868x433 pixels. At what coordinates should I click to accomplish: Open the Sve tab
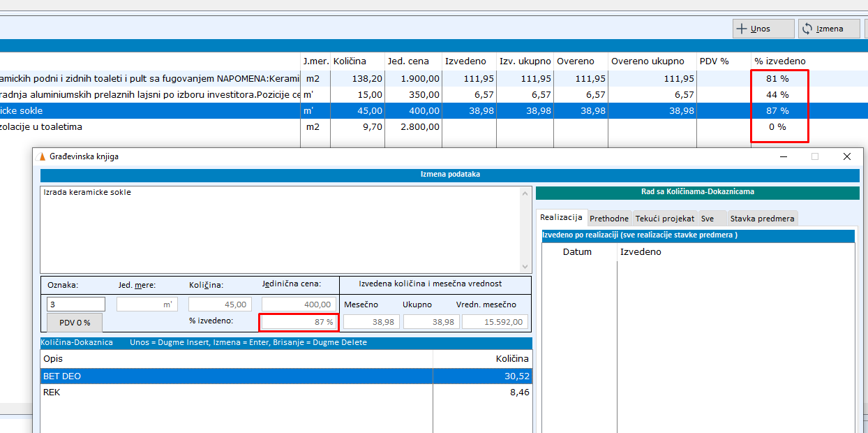712,219
